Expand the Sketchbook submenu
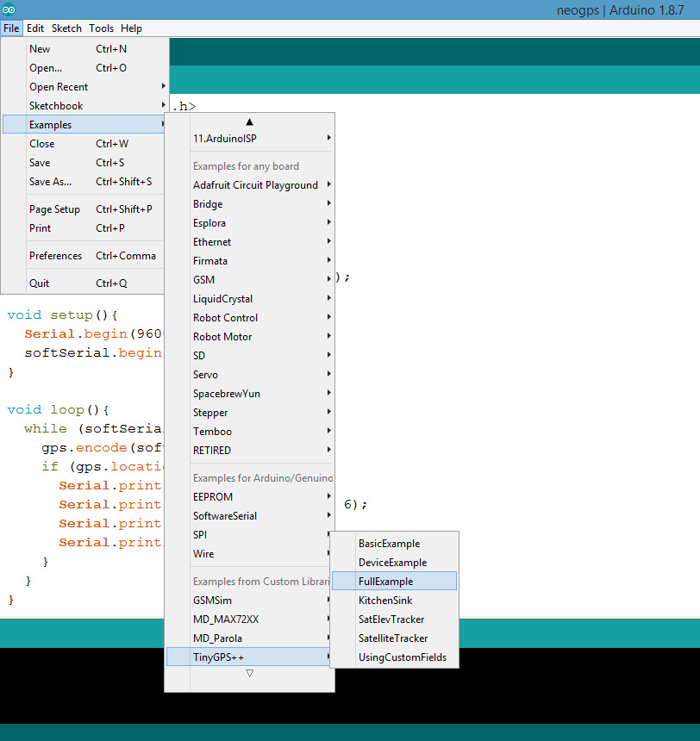Screen dimensions: 700x741 click(x=84, y=105)
